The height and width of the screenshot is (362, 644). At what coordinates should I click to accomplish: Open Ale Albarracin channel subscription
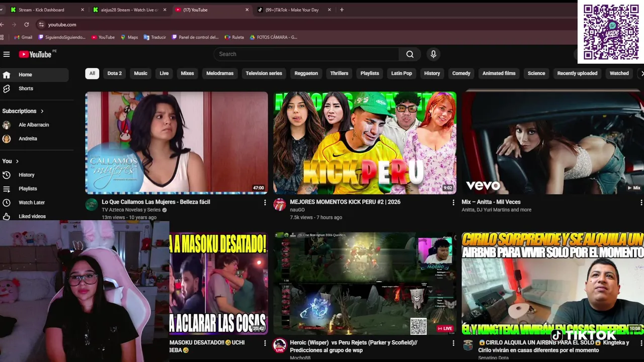tap(34, 125)
